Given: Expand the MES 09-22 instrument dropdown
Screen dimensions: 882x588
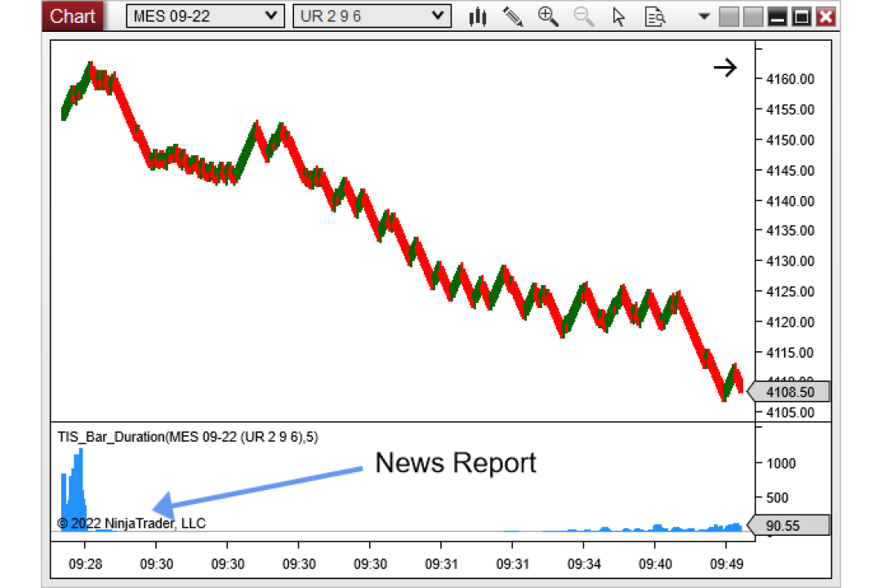Looking at the screenshot, I should point(205,16).
